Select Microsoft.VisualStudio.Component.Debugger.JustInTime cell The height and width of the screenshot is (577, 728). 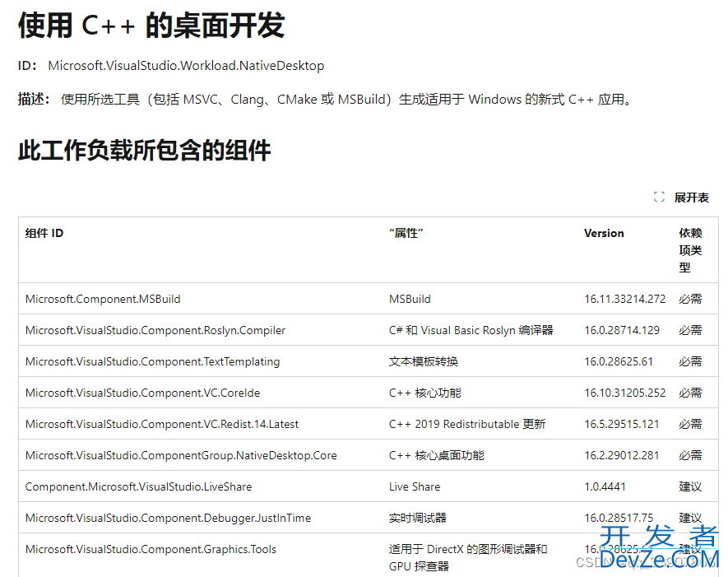coord(168,518)
